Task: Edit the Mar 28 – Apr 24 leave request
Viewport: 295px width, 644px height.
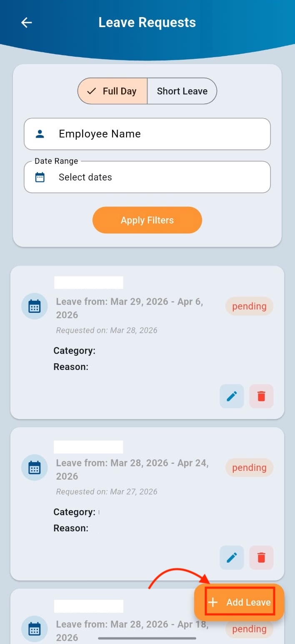Action: pyautogui.click(x=232, y=557)
